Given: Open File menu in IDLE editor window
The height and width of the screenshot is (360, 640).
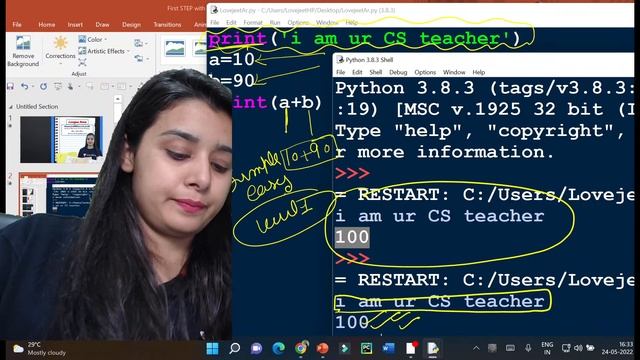Looking at the screenshot, I should tap(215, 22).
